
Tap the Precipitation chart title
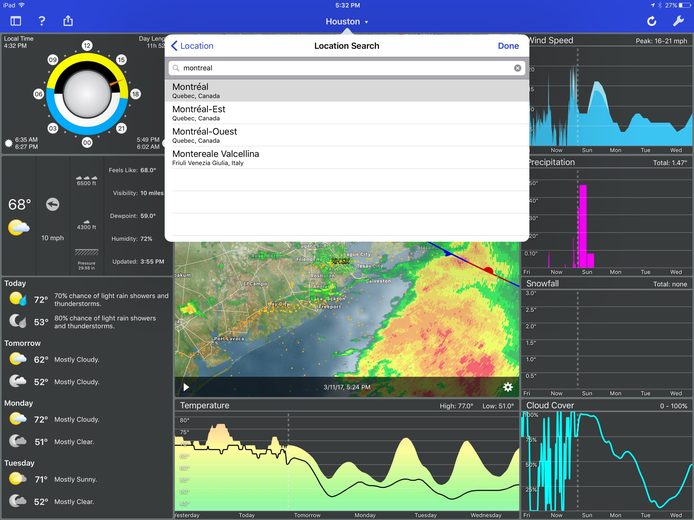[551, 162]
